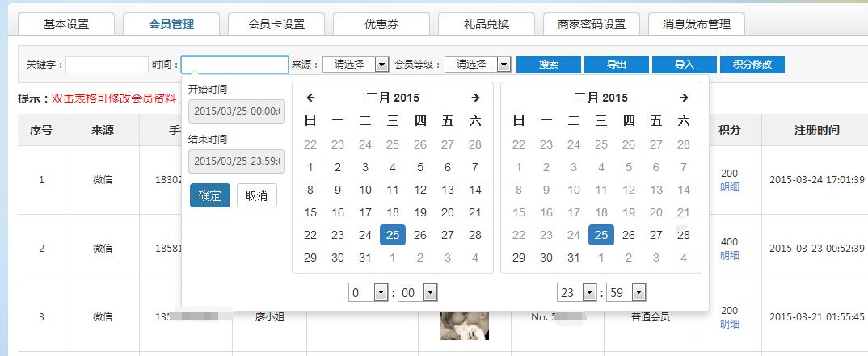Click the 开始时间 field
The width and height of the screenshot is (868, 356).
pos(237,111)
